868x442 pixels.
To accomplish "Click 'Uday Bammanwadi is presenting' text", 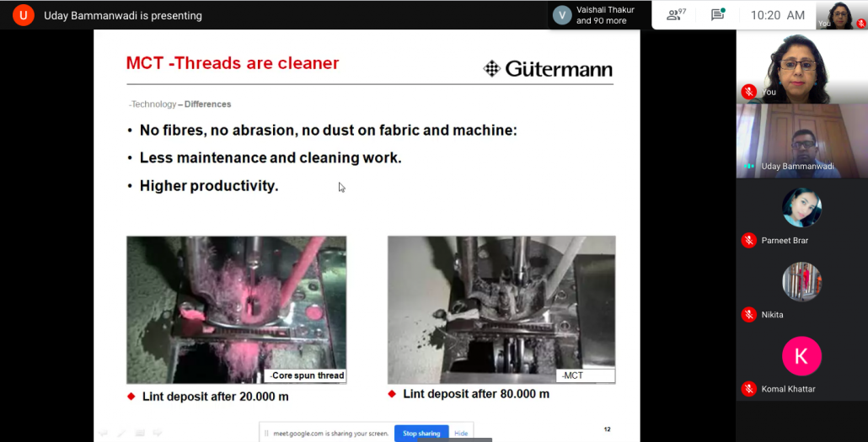I will (x=123, y=15).
